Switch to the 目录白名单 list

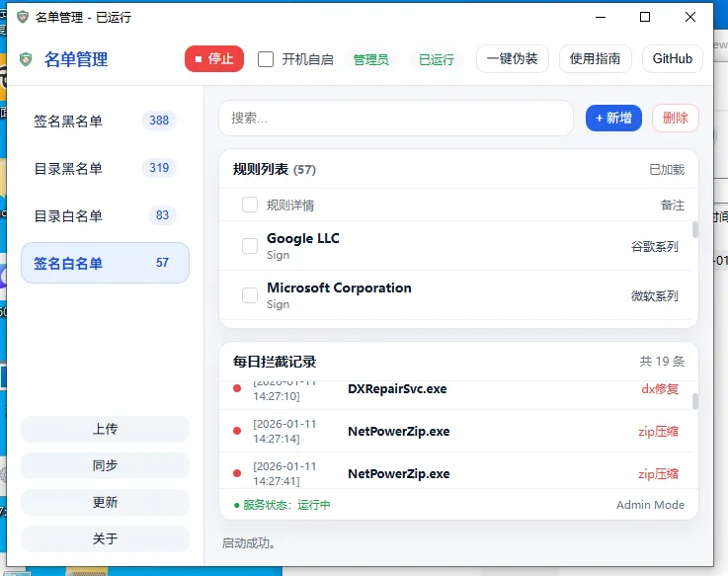tap(105, 215)
